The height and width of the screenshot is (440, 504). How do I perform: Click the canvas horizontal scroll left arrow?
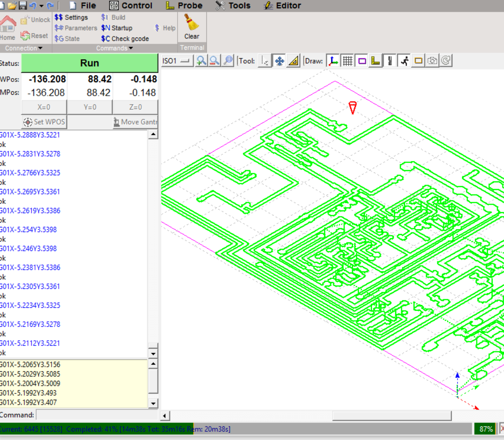click(x=165, y=415)
